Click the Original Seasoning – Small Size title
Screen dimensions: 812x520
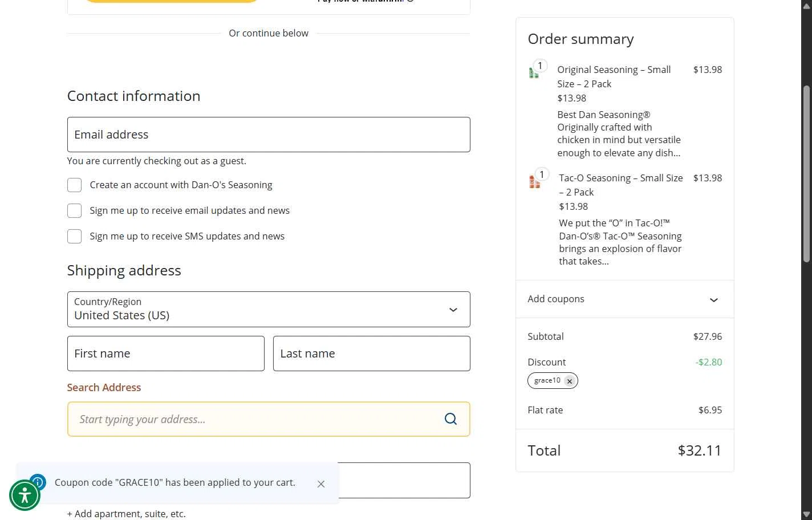(614, 76)
